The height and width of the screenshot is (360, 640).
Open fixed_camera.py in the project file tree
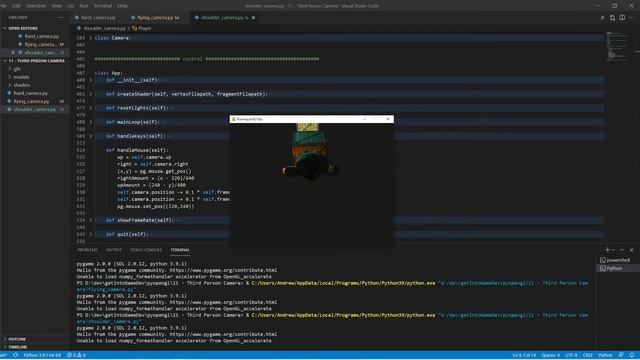[31, 93]
